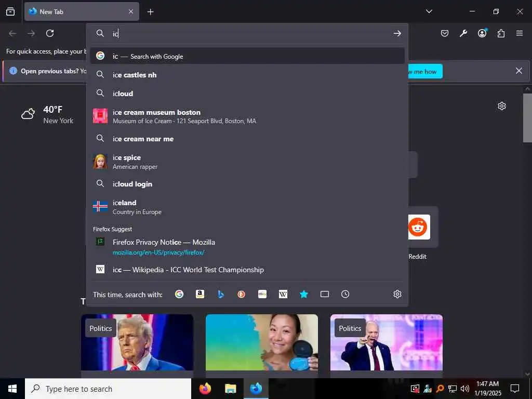This screenshot has width=532, height=399.
Task: Open the last Politics story thumbnail
Action: coord(386,342)
